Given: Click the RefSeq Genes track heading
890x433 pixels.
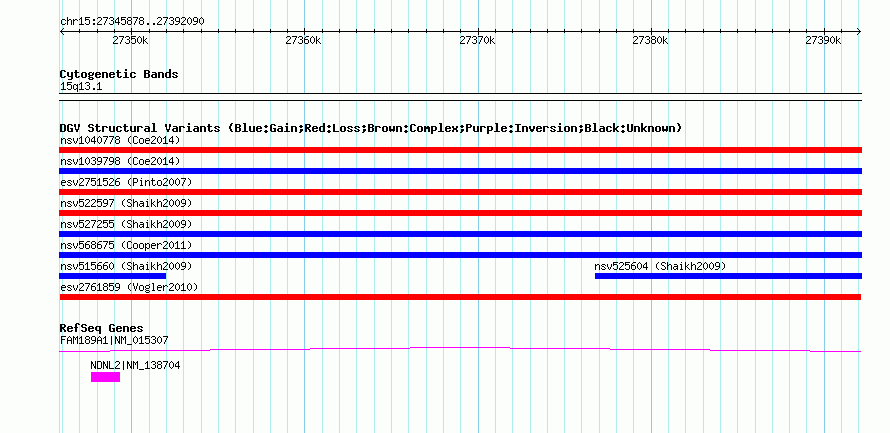Looking at the screenshot, I should tap(101, 328).
